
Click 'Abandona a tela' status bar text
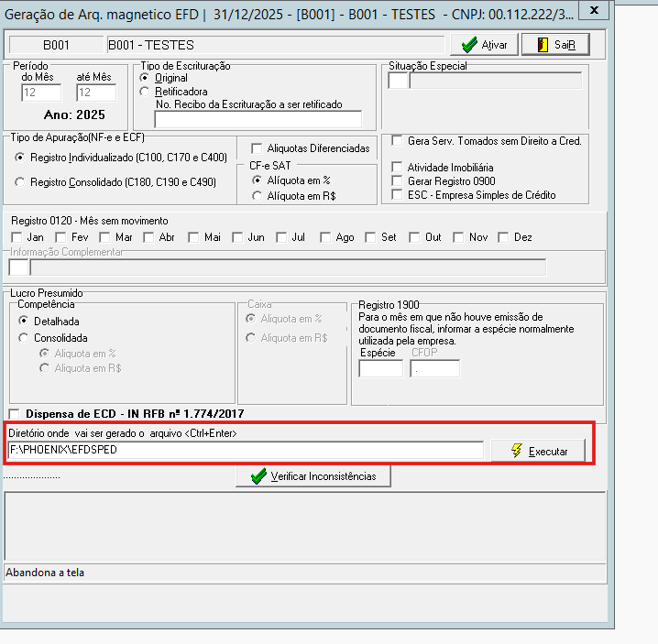pos(45,573)
